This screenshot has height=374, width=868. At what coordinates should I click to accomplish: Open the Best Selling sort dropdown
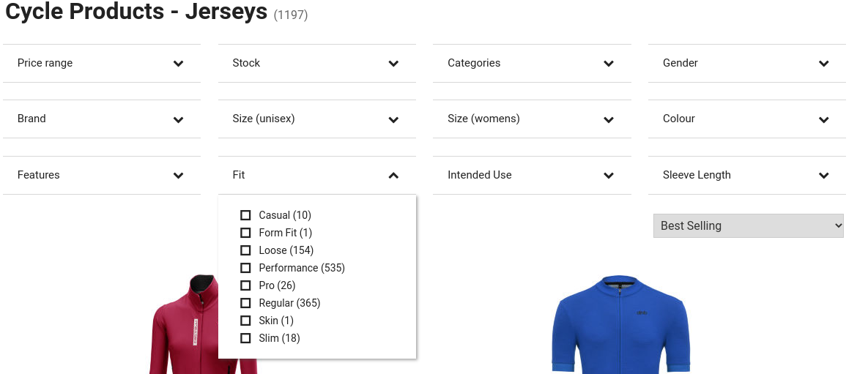point(748,225)
